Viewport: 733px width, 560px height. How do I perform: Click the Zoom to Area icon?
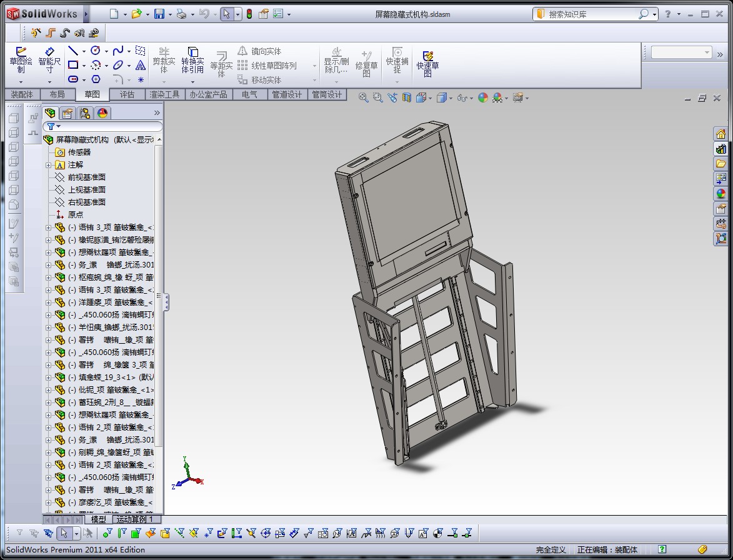(x=377, y=97)
